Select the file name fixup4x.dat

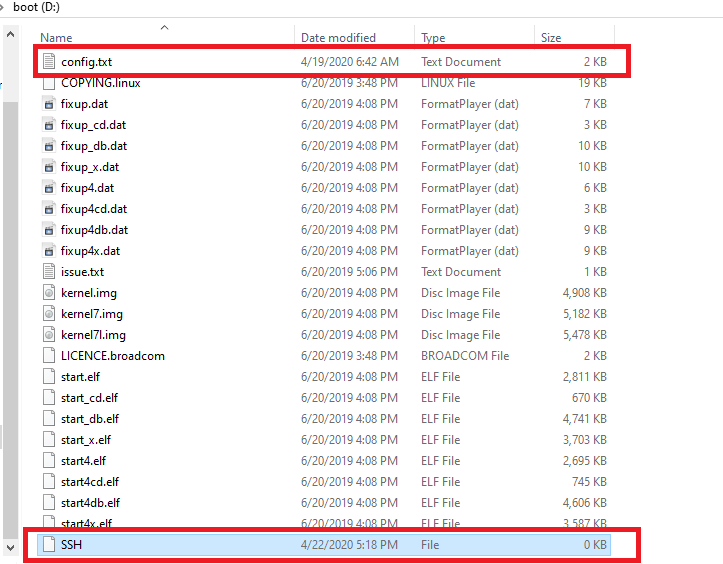tap(90, 251)
